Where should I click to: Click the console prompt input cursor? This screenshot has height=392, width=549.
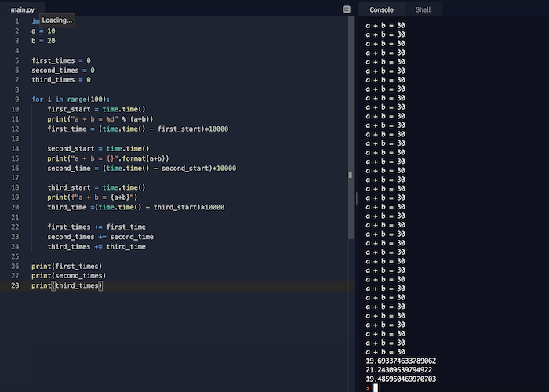pos(376,388)
